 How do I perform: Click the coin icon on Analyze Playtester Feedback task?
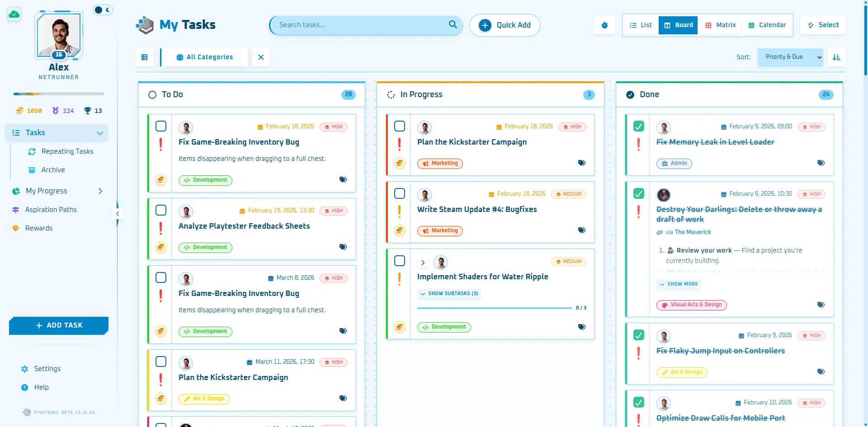[x=161, y=247]
